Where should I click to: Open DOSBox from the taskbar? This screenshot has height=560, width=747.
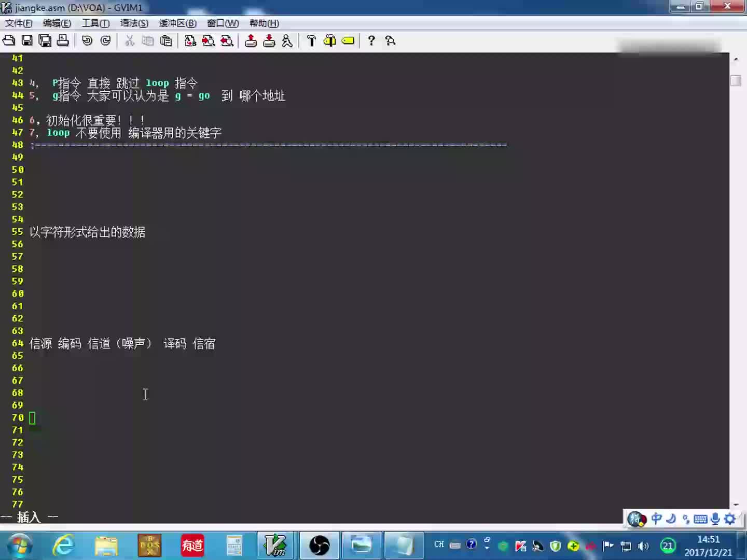pyautogui.click(x=149, y=545)
